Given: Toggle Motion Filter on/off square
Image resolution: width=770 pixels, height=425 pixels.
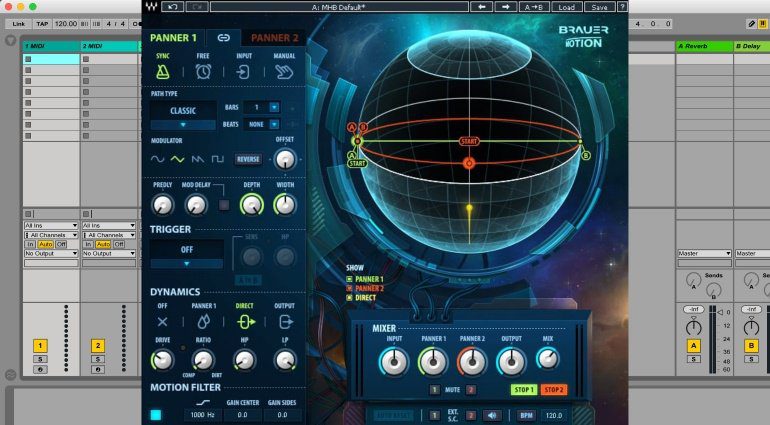Looking at the screenshot, I should (156, 415).
